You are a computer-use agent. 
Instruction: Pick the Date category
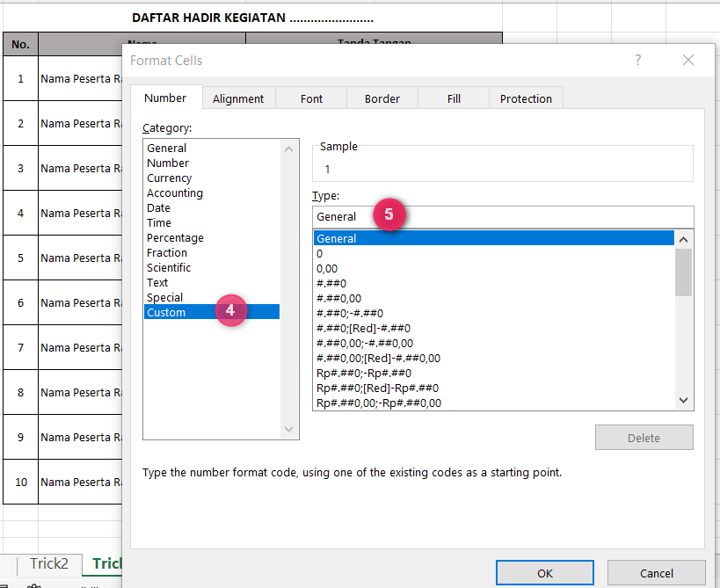pyautogui.click(x=159, y=208)
